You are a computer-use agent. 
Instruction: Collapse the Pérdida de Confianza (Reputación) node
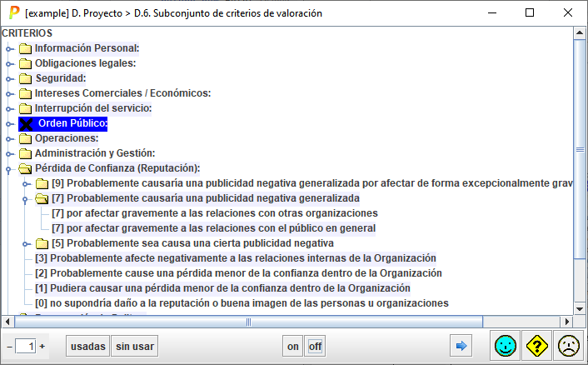[10, 168]
